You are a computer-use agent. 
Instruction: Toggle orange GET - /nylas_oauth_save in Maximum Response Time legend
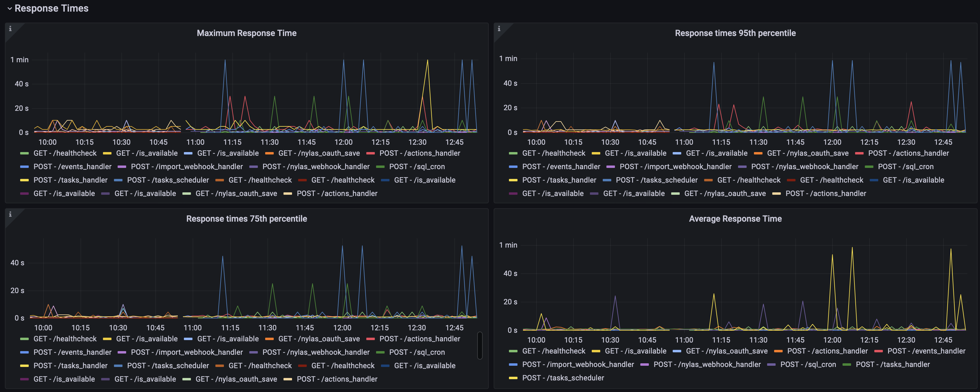[319, 153]
